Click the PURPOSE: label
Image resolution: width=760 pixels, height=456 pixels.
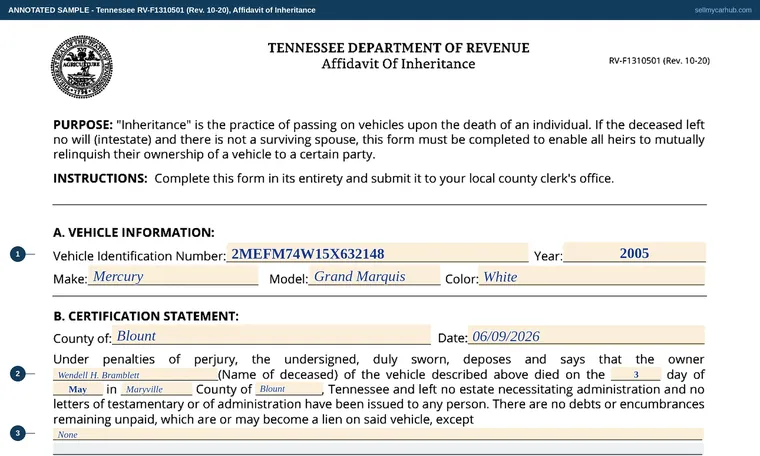click(x=83, y=125)
